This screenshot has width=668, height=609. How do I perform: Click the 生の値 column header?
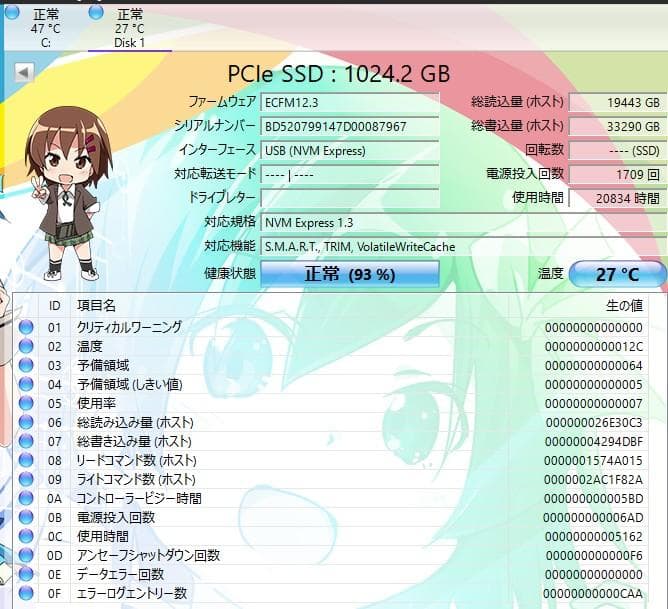(x=624, y=306)
